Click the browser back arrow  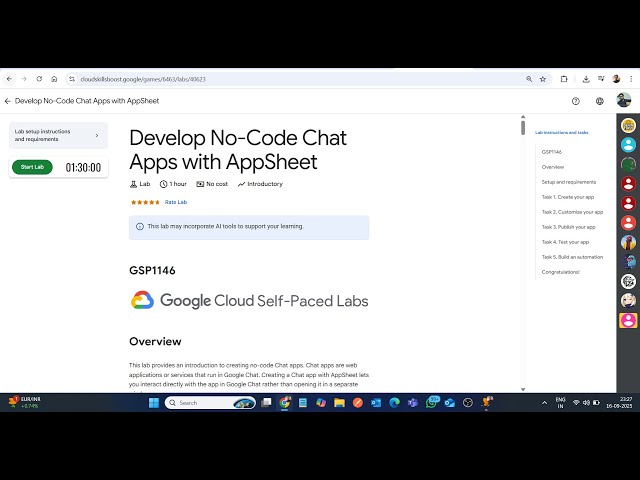[x=9, y=79]
